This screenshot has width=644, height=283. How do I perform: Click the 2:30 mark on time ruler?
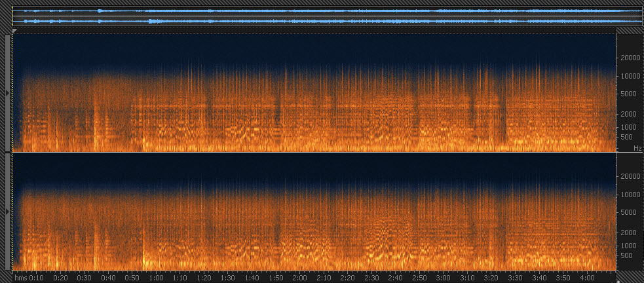tap(371, 278)
